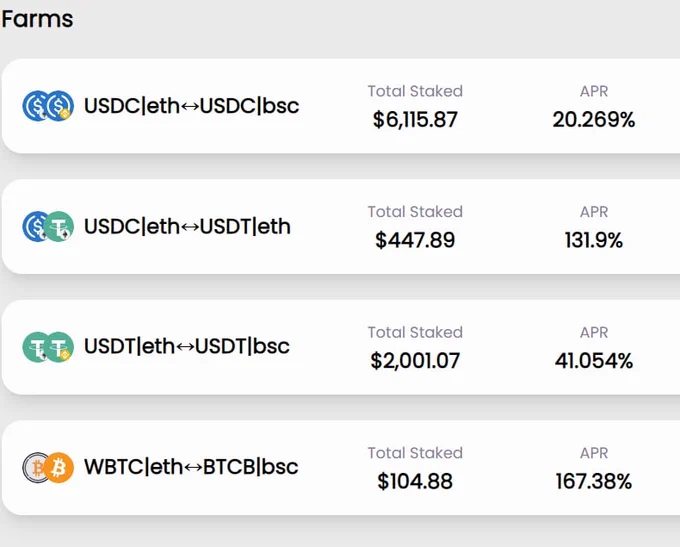Click the USDT bsc icon in third farm
Screen dimensions: 680x547
click(59, 347)
